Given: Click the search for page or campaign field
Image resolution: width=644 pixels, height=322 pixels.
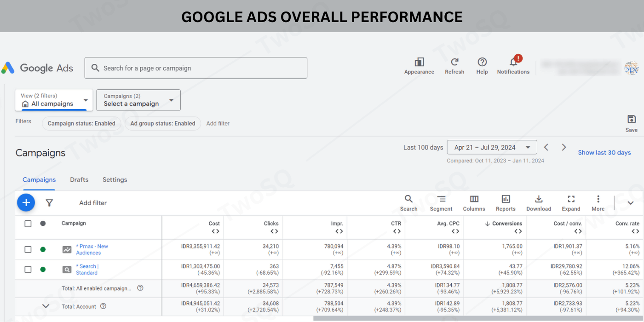Looking at the screenshot, I should click(x=195, y=68).
